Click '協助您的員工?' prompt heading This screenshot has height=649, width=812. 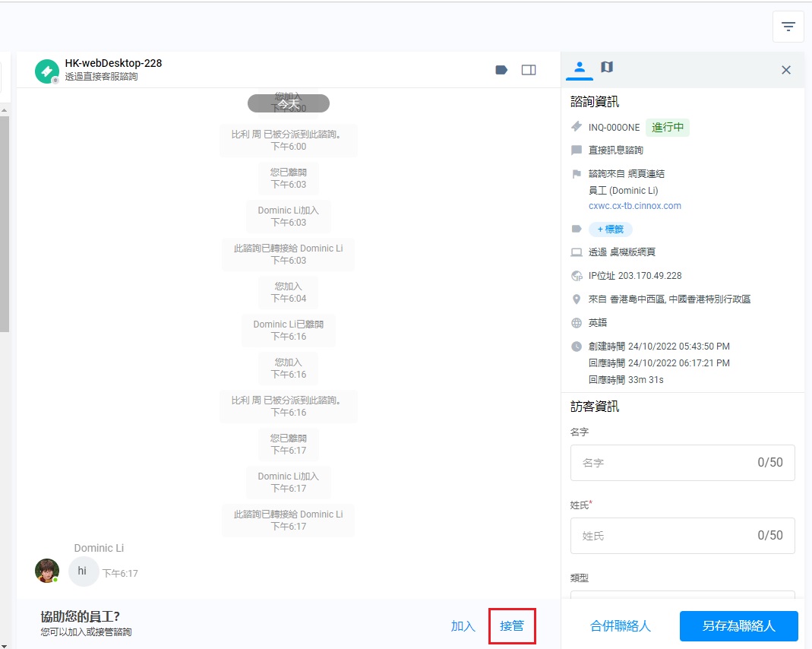[x=81, y=616]
